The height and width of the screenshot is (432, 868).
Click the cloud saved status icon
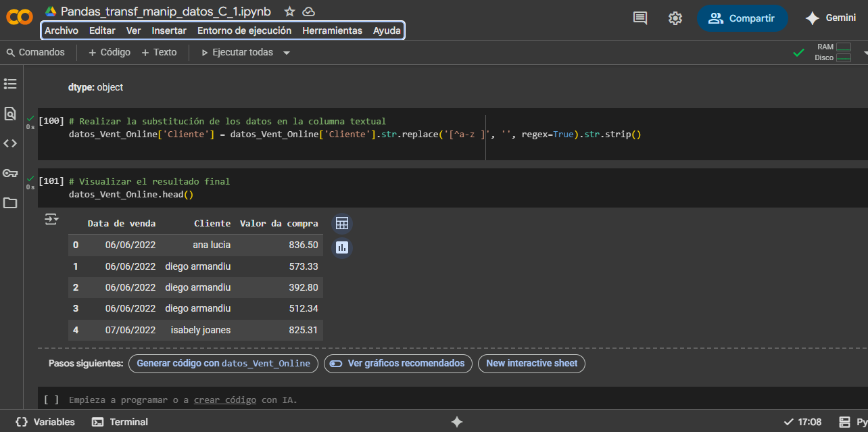click(x=308, y=11)
